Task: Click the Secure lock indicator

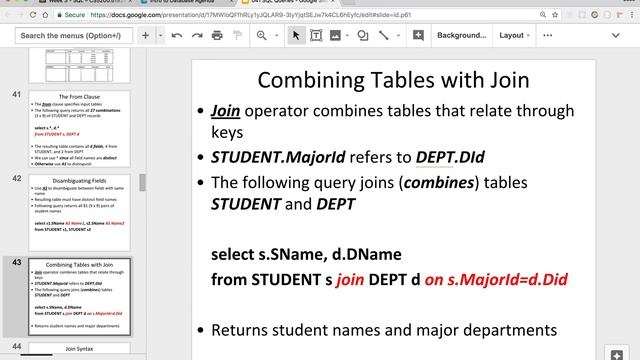Action: [x=72, y=15]
